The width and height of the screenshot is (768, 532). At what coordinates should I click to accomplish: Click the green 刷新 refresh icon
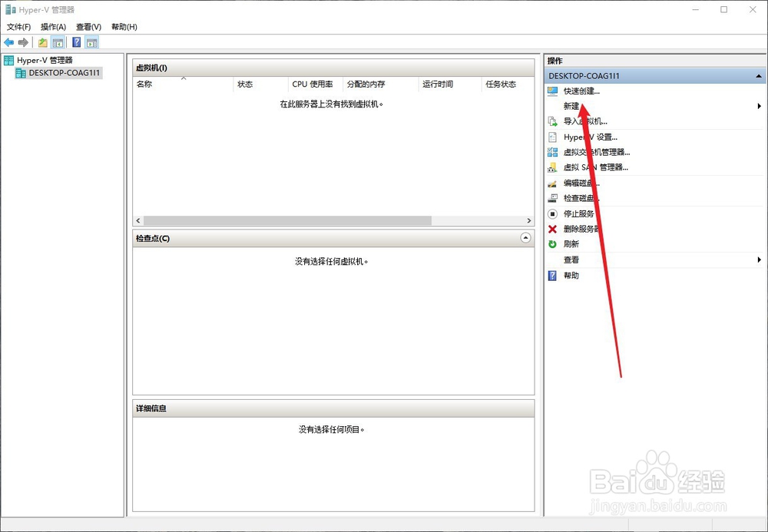(552, 243)
